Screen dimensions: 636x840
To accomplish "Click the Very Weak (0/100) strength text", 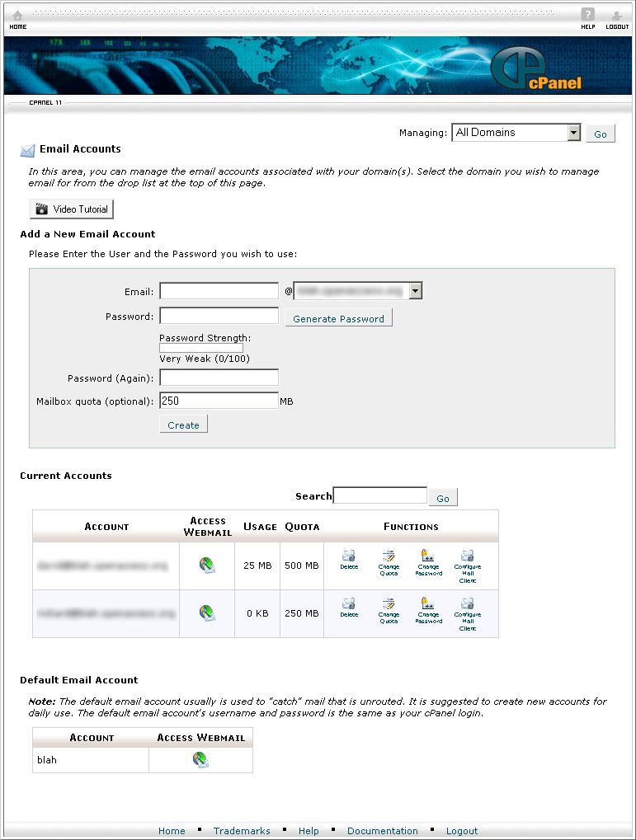I will [x=205, y=359].
